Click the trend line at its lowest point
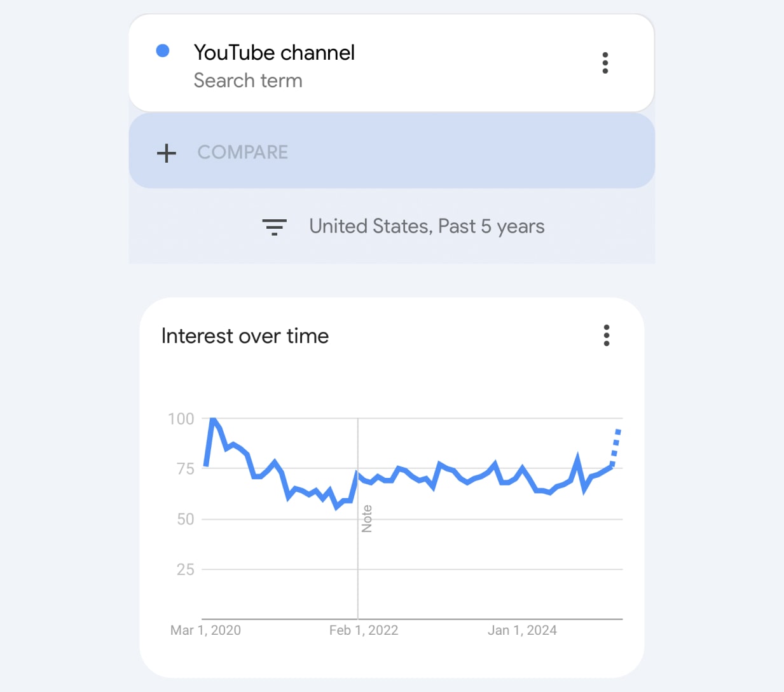 pos(335,508)
